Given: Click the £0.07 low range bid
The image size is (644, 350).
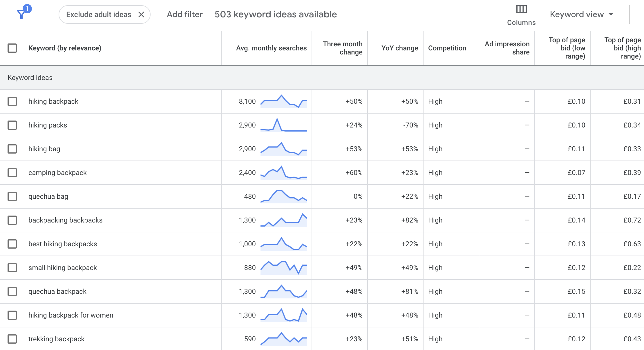Looking at the screenshot, I should [x=576, y=173].
